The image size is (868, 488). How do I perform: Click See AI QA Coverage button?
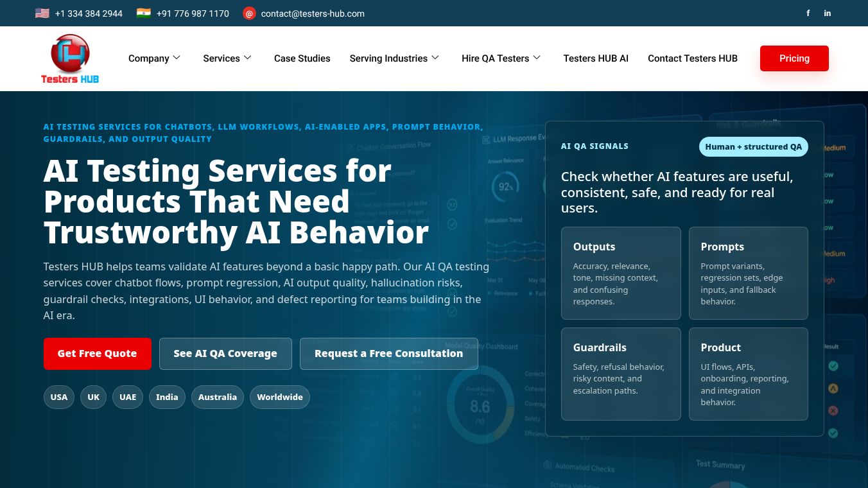(225, 354)
